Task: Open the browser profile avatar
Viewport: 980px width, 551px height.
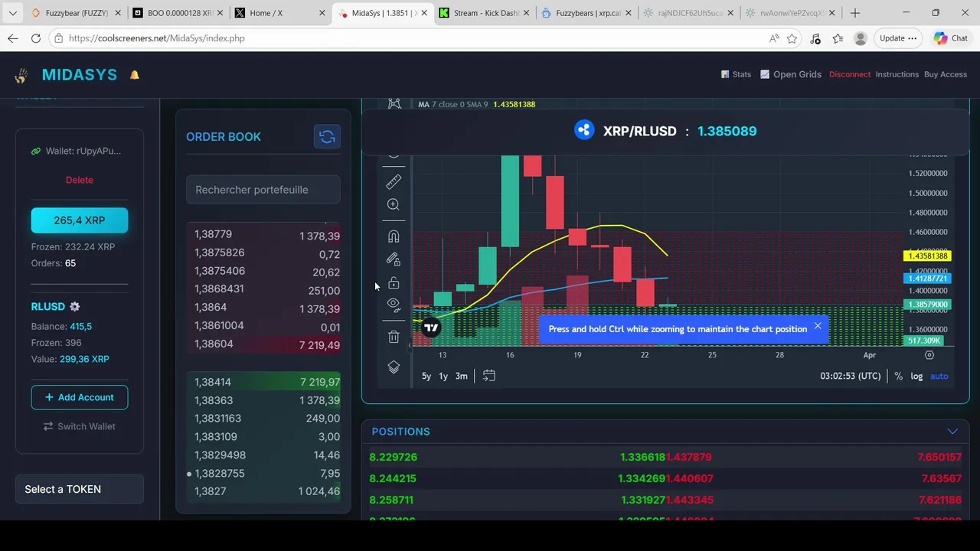Action: pos(861,38)
